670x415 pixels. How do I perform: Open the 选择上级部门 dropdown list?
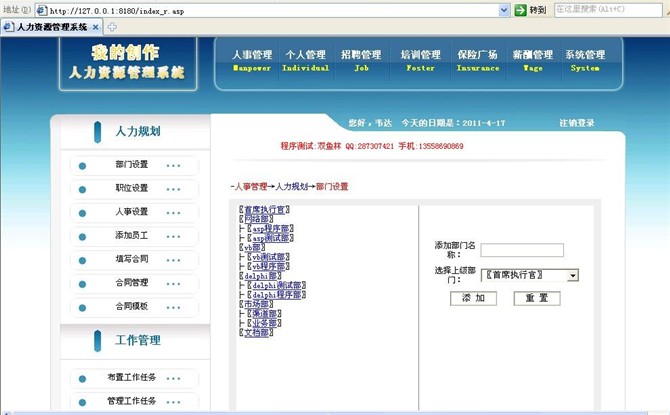coord(572,275)
